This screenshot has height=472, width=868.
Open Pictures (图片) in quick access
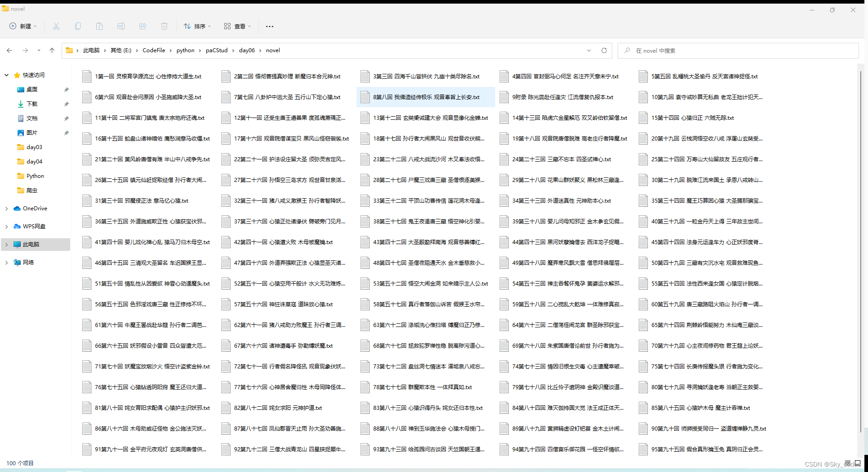(32, 133)
